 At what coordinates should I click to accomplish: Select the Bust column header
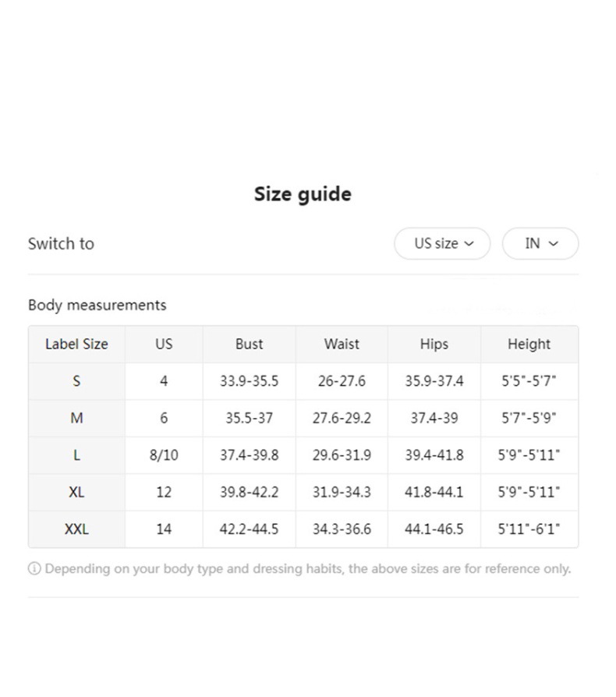pos(249,344)
